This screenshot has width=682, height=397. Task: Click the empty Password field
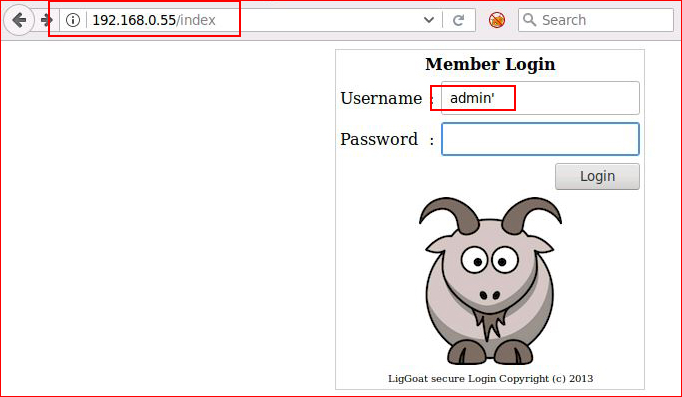click(540, 139)
